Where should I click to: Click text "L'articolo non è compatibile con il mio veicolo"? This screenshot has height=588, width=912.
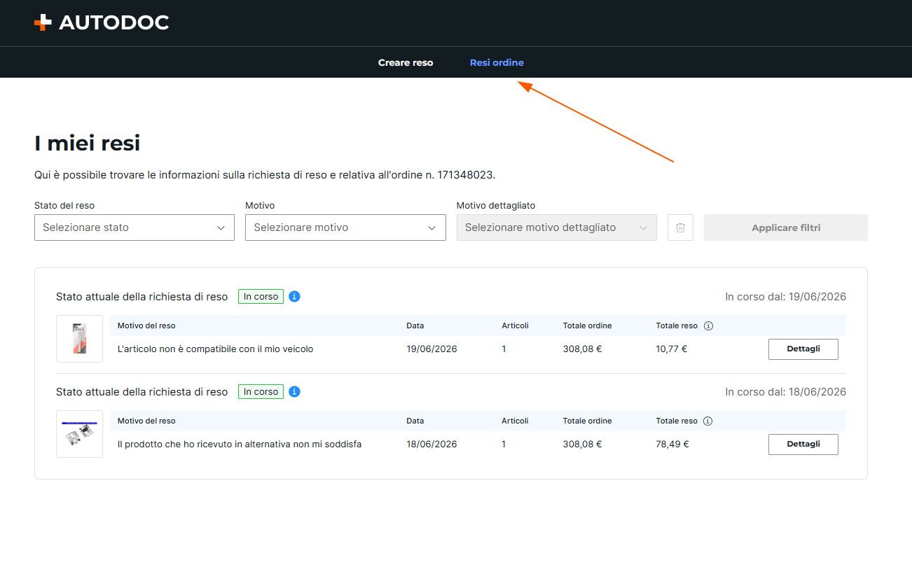coord(215,349)
